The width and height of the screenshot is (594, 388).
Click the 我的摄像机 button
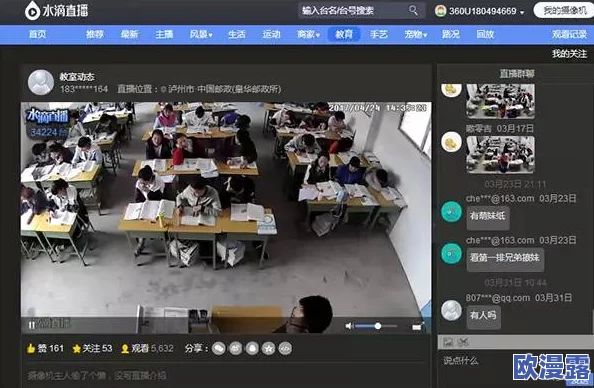point(564,11)
